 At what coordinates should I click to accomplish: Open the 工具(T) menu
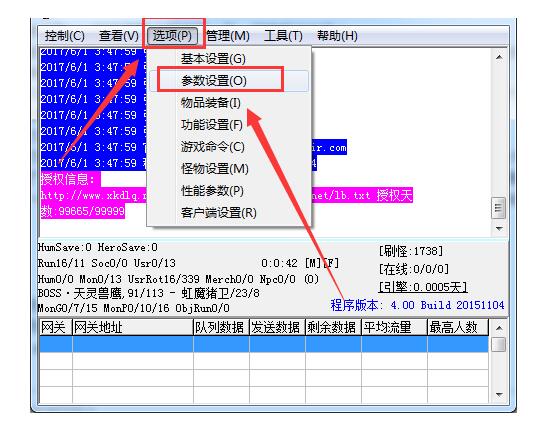tap(283, 36)
